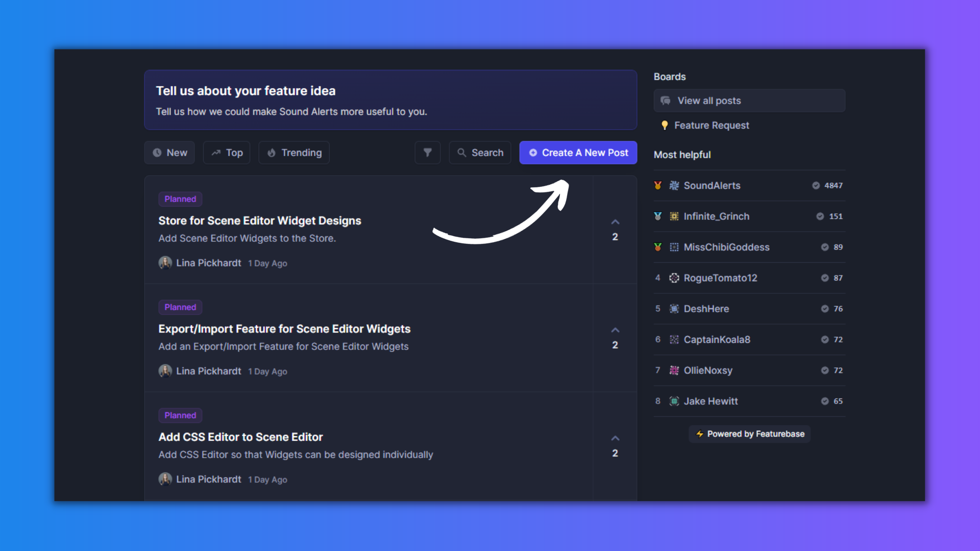
Task: Click the Featurebase lightning bolt icon
Action: click(699, 433)
